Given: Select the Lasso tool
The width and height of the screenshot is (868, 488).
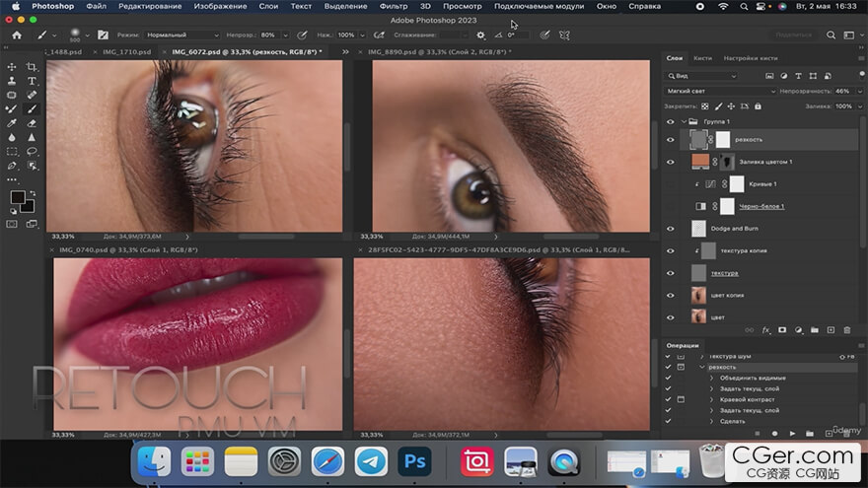Looking at the screenshot, I should point(32,151).
